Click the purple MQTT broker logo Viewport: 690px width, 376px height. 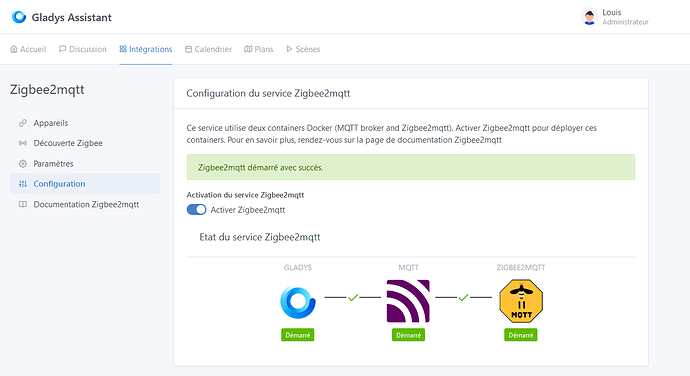click(408, 301)
